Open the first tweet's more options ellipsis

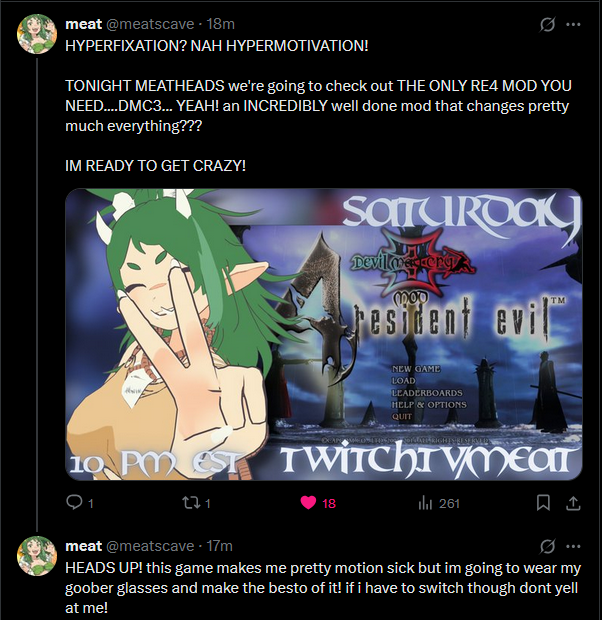[573, 25]
